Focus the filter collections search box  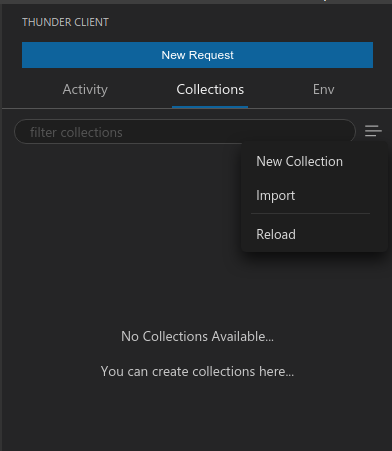pyautogui.click(x=185, y=132)
